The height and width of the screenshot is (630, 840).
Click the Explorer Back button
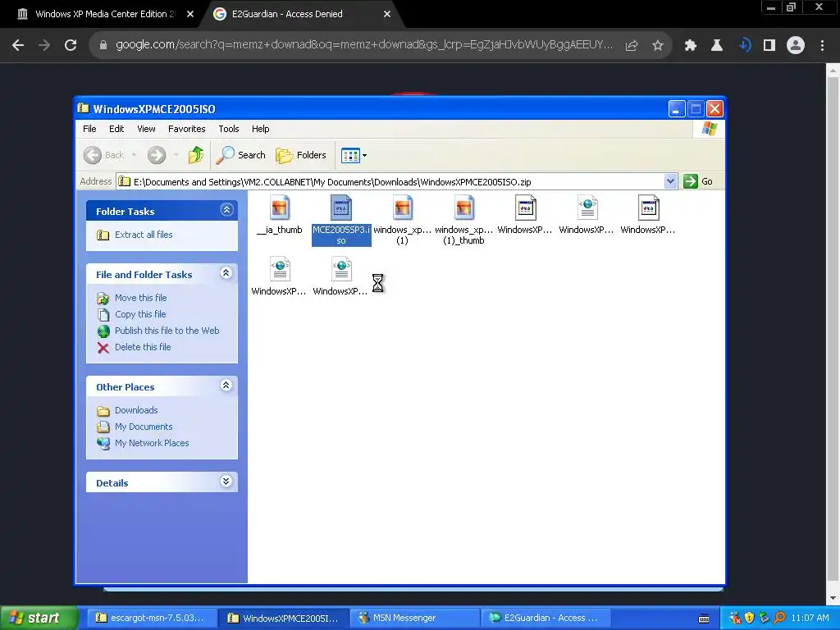pyautogui.click(x=104, y=155)
